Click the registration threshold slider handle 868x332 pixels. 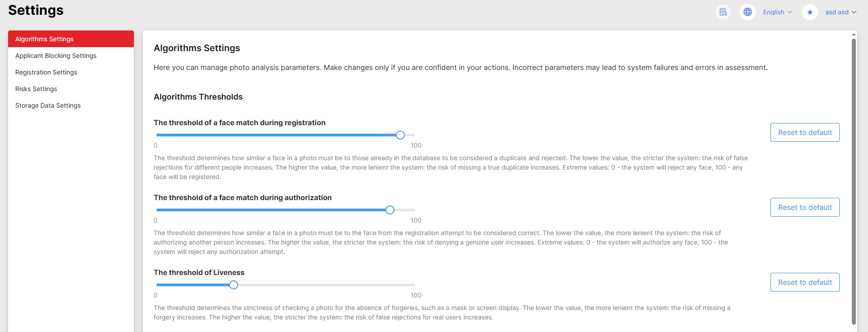(x=400, y=135)
